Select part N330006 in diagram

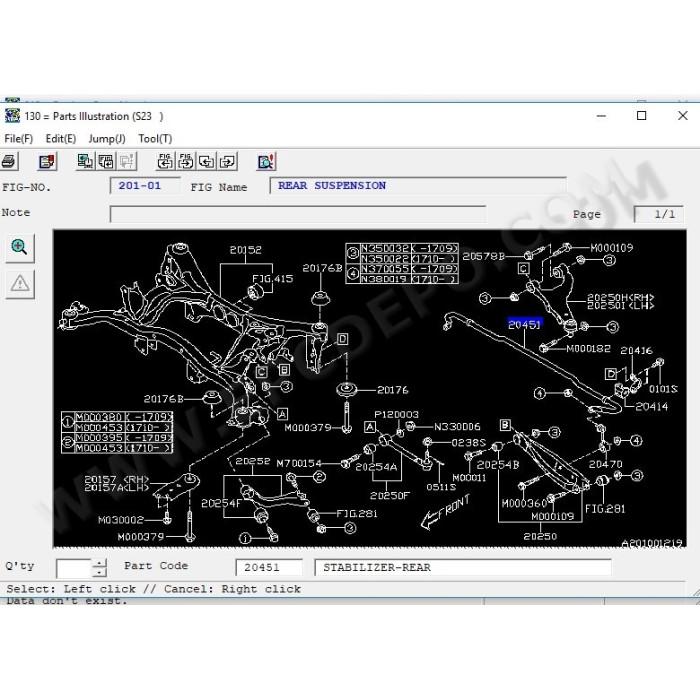(x=457, y=427)
